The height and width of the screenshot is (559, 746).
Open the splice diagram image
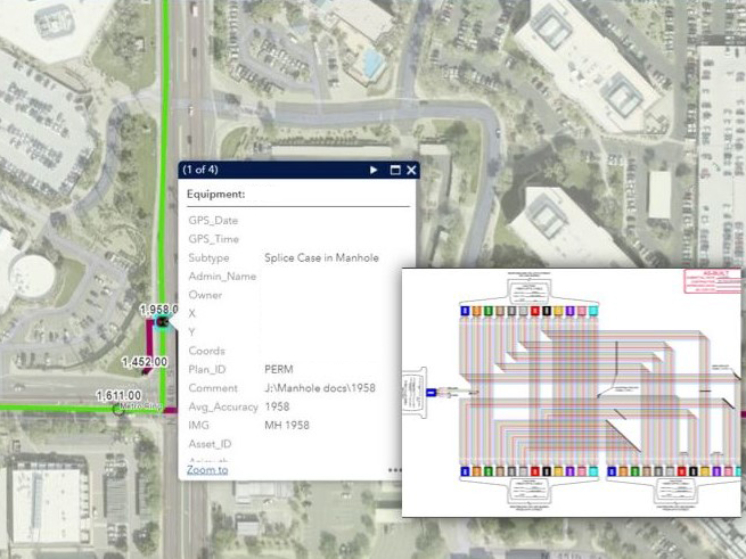pos(573,392)
